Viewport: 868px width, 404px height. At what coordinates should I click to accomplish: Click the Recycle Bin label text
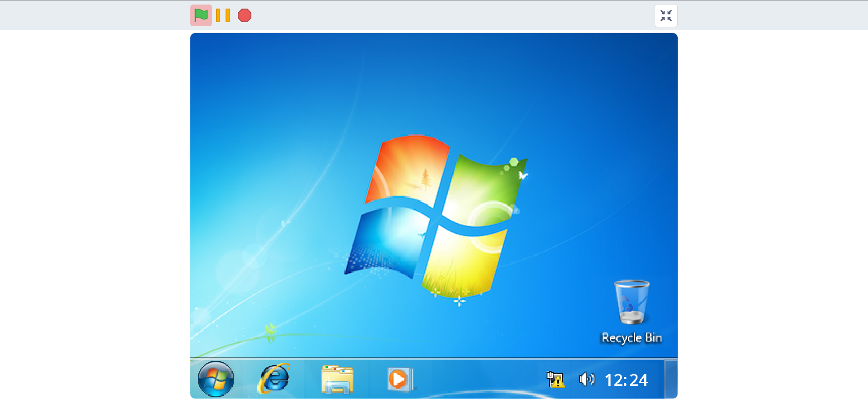pyautogui.click(x=632, y=338)
